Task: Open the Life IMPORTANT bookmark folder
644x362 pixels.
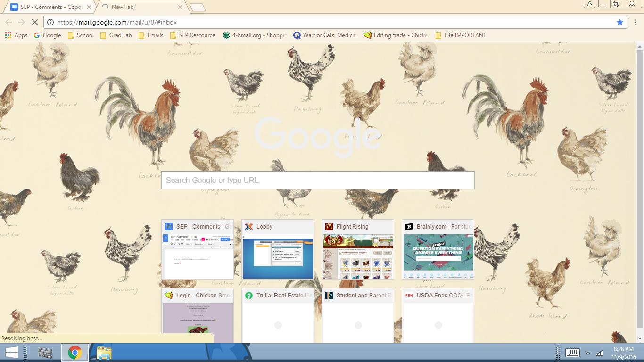Action: tap(460, 35)
